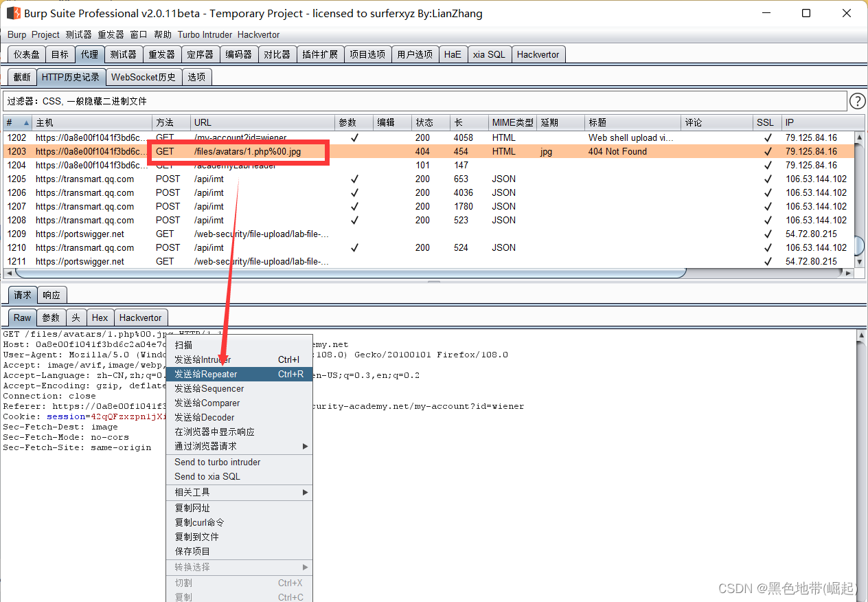Screen dimensions: 868x602
Task: Choose 发送给Repeater in context menu
Action: tap(239, 375)
